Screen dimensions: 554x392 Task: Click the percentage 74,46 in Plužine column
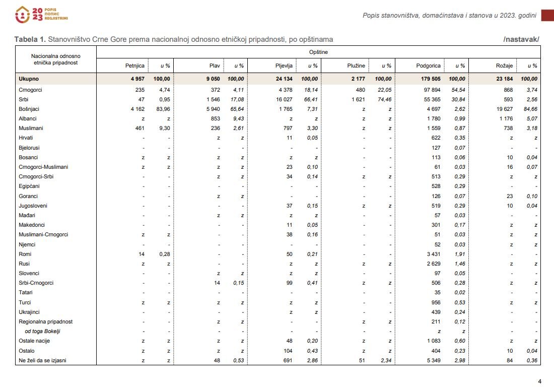(x=384, y=99)
